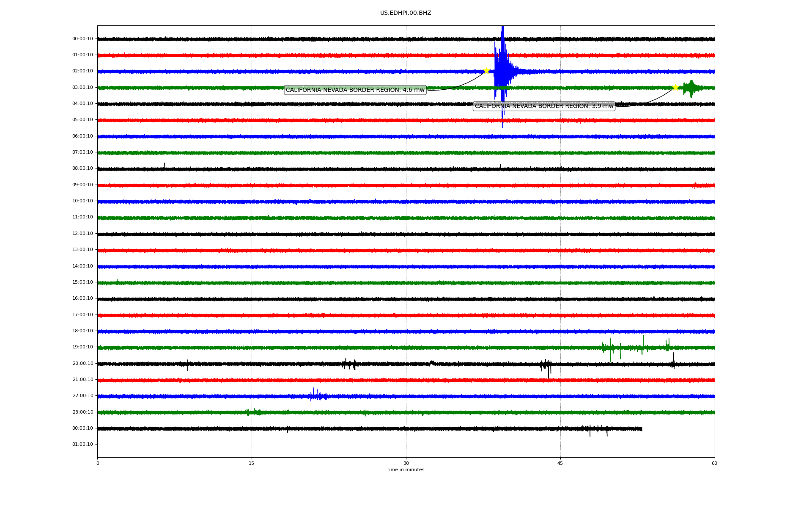The height and width of the screenshot is (508, 812).
Task: Select the 23:00:10 time label
Action: pyautogui.click(x=82, y=412)
